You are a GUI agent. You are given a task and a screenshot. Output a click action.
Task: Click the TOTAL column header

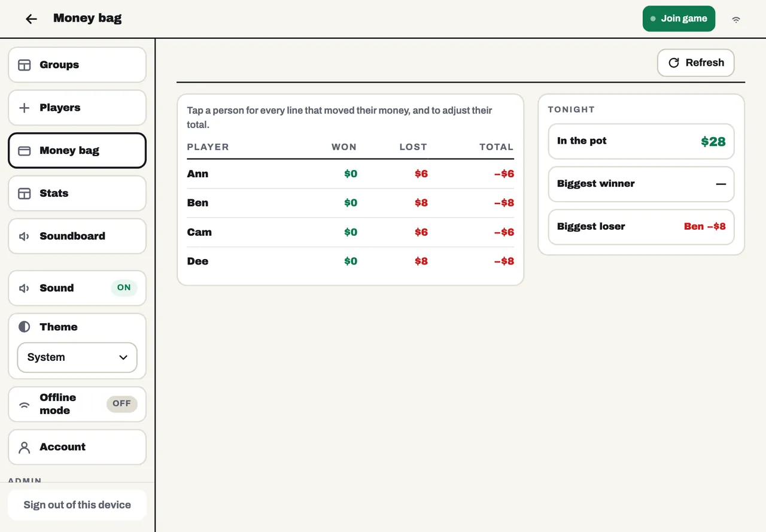point(496,147)
